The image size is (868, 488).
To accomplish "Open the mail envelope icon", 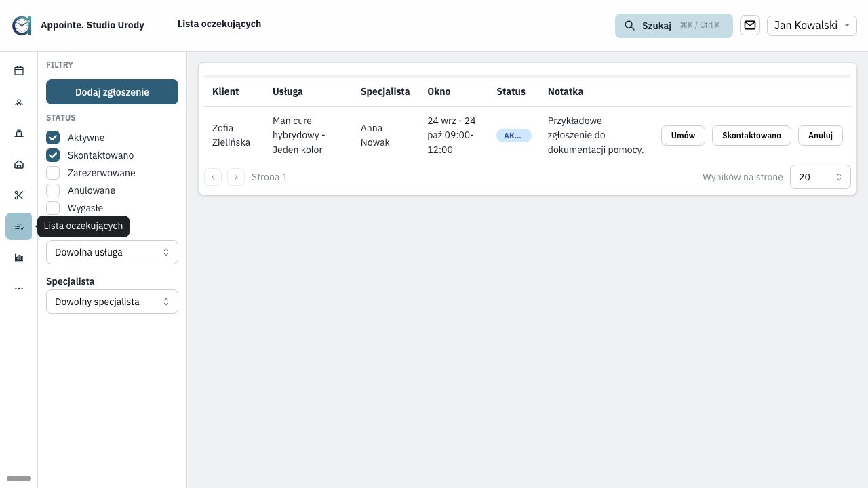I will coord(750,25).
